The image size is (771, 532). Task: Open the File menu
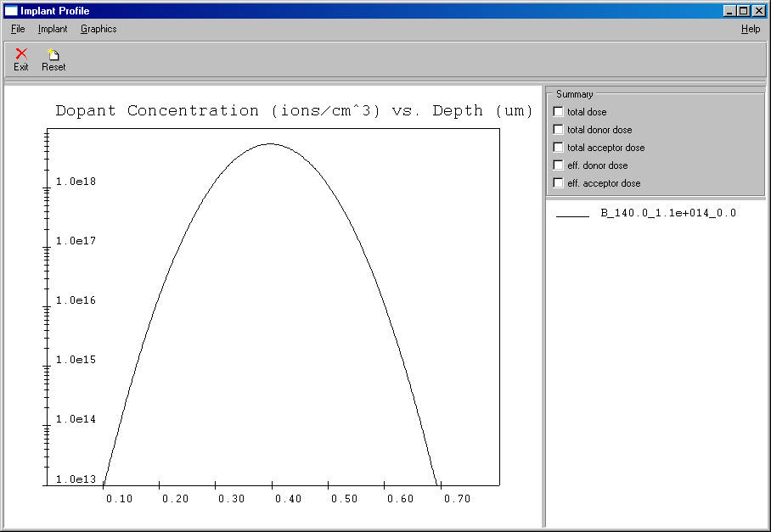18,29
